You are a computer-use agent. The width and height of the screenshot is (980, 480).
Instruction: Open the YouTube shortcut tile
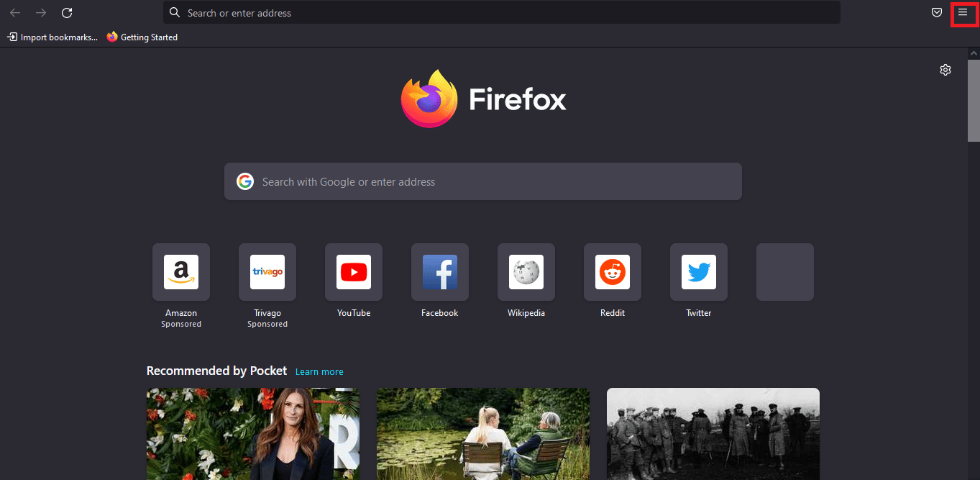tap(354, 272)
